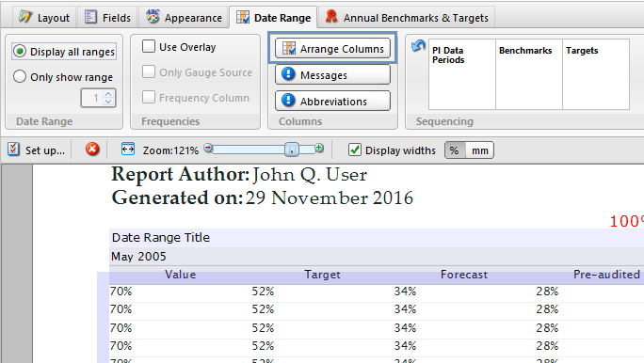Click the zoom in plus icon
Viewport: 644px width, 363px height.
tap(319, 148)
